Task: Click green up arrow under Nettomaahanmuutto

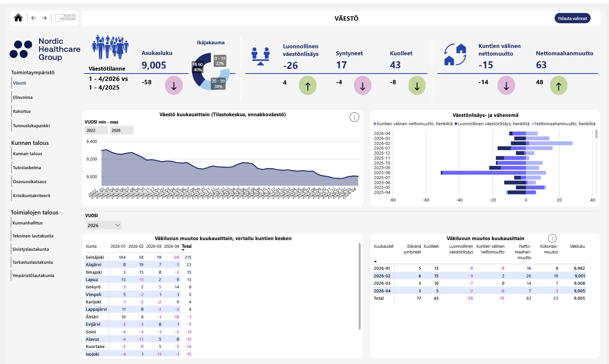Action: point(558,86)
